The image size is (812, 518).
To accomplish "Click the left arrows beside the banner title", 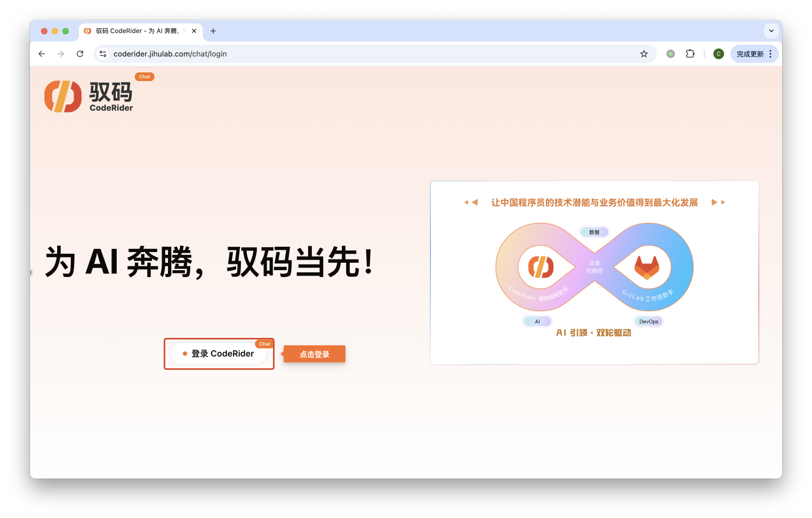I will click(471, 203).
